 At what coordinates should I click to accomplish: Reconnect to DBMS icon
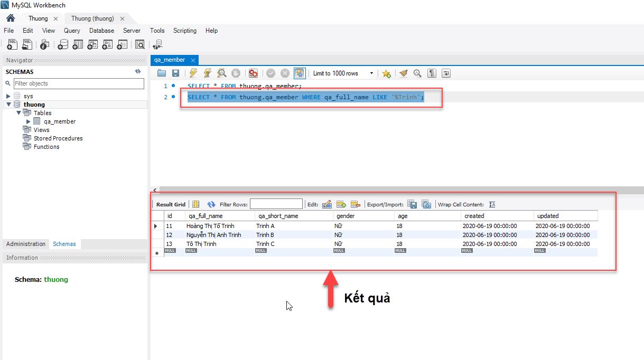pyautogui.click(x=157, y=45)
